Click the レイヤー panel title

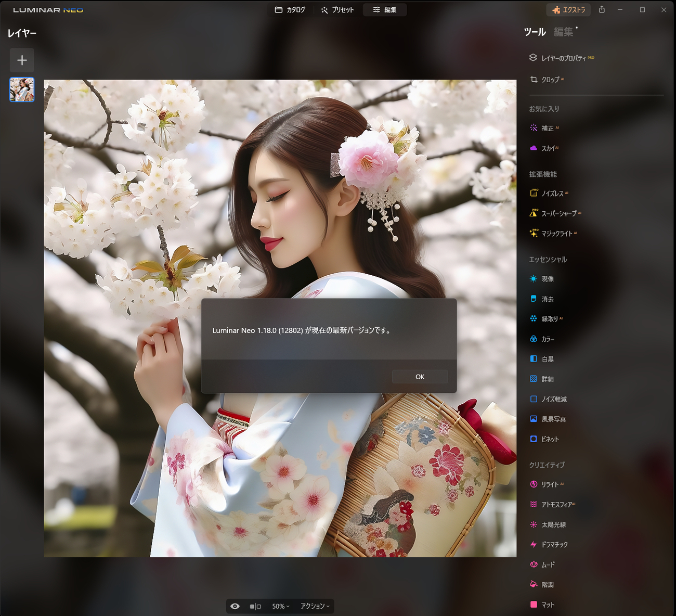pyautogui.click(x=22, y=33)
